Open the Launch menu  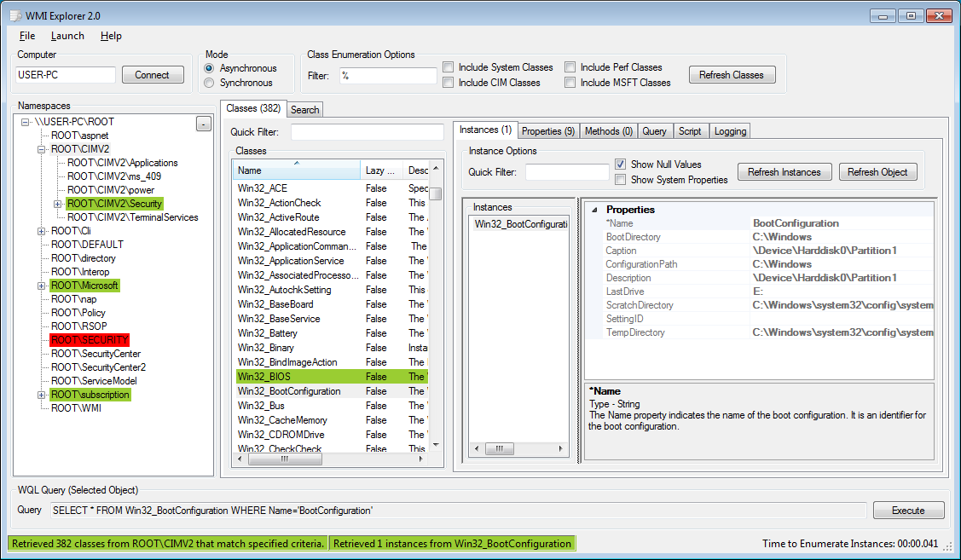(67, 36)
